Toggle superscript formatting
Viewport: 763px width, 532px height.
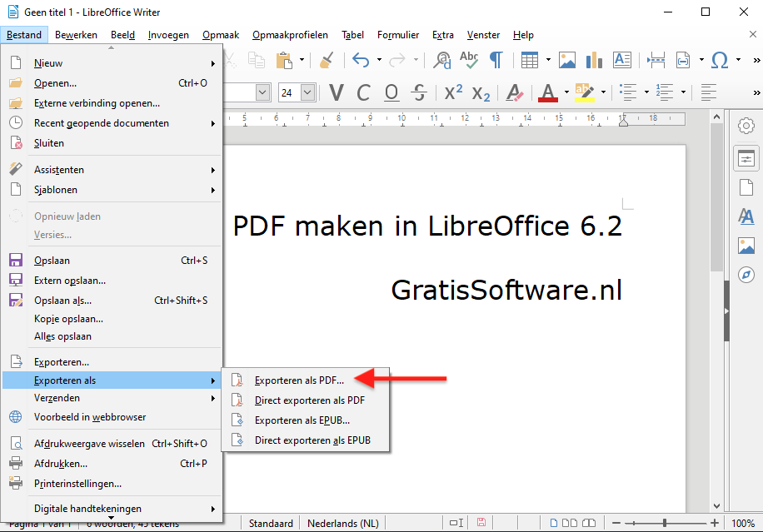coord(453,92)
